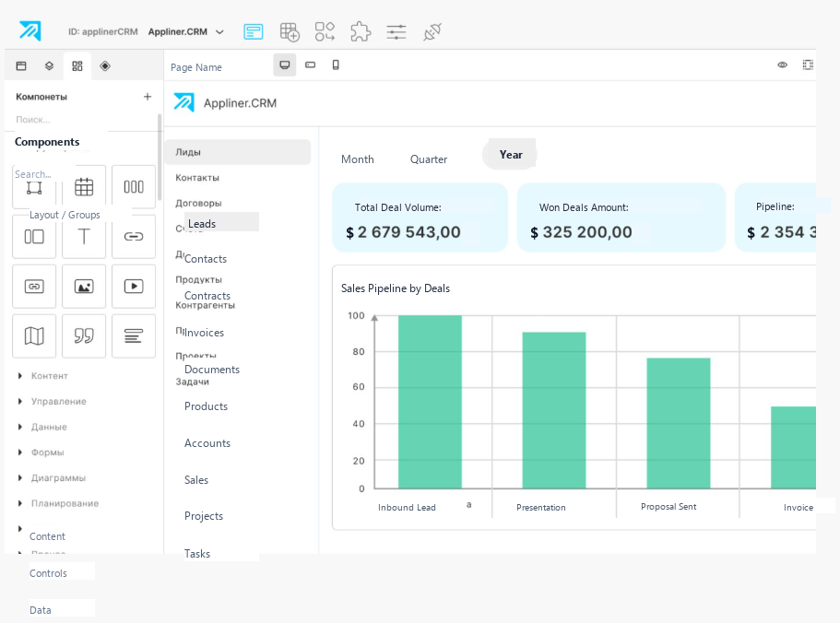
Task: Switch to the layers panel tab icon
Action: click(x=49, y=65)
